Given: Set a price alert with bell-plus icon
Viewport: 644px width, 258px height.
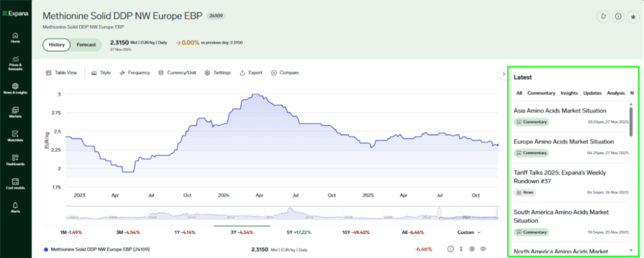Looking at the screenshot, I should pos(603,16).
